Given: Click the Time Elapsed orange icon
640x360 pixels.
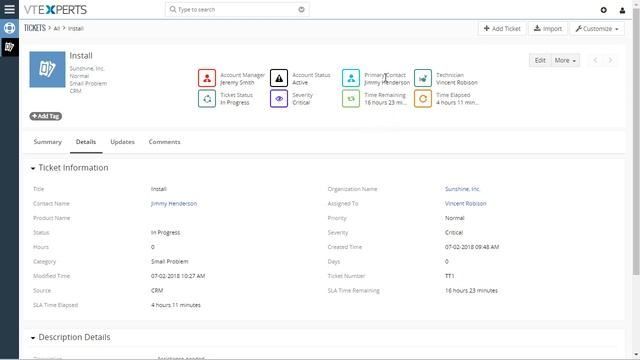Looking at the screenshot, I should 423,98.
